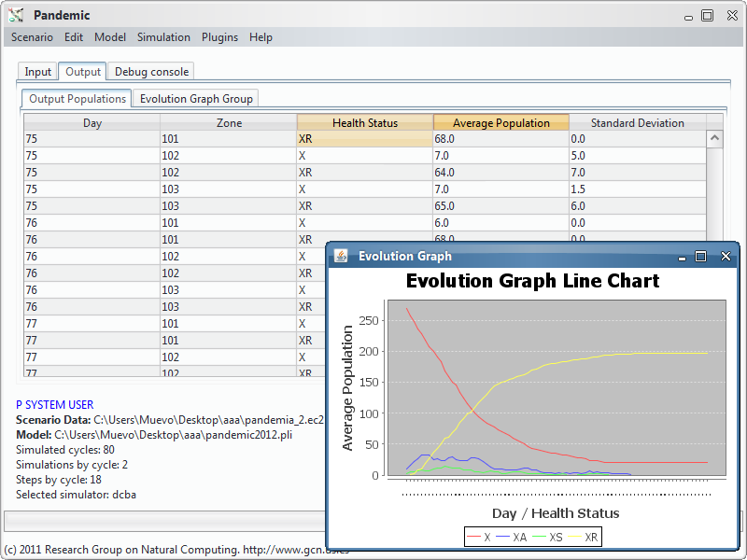The width and height of the screenshot is (747, 560).
Task: Select standard deviation cell 1.5
Action: [x=638, y=189]
